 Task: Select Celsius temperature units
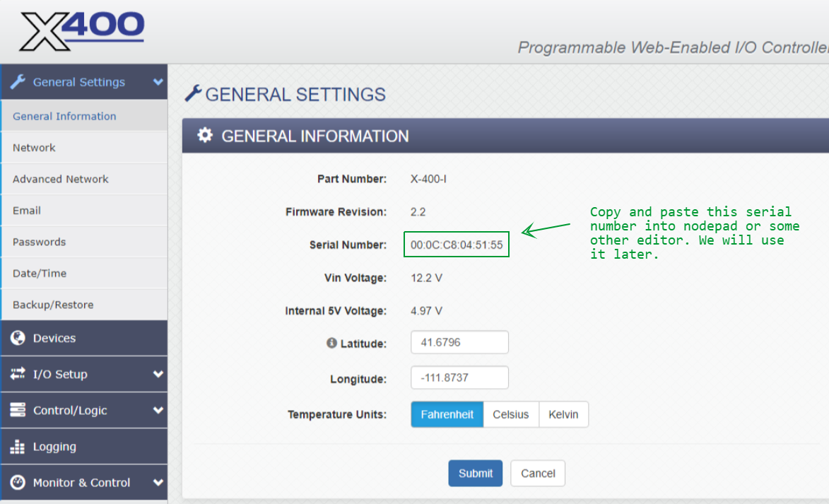[510, 414]
